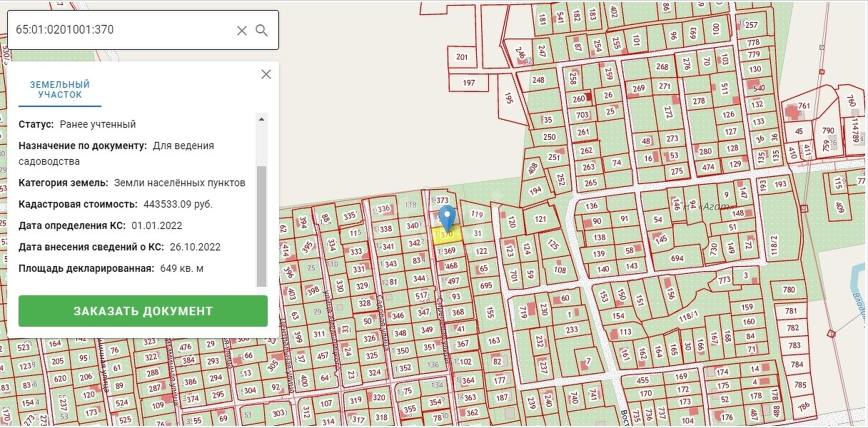The image size is (868, 428).
Task: Click parcel 780 on the map
Action: coord(789,290)
